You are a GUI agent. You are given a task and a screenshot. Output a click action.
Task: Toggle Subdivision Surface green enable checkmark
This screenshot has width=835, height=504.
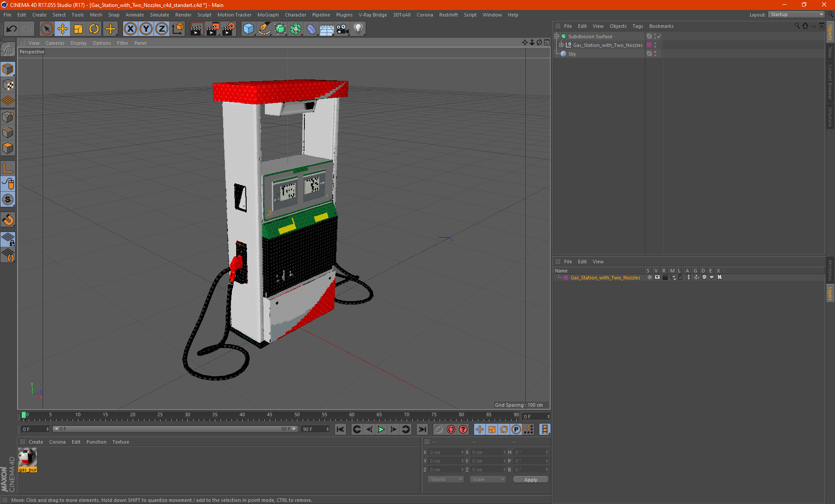[659, 36]
